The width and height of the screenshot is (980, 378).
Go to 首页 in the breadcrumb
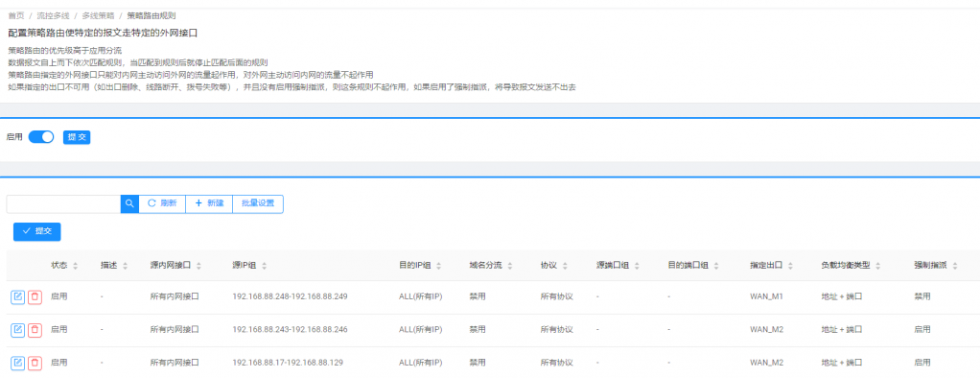[16, 15]
